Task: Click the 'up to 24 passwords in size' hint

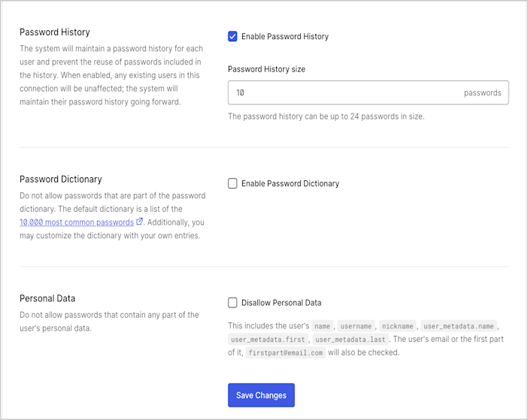Action: click(326, 116)
